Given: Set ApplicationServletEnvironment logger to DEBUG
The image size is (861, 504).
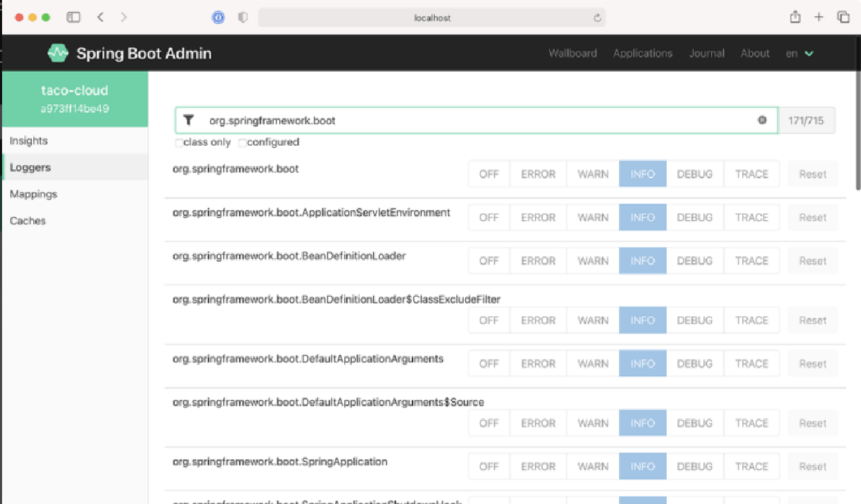Looking at the screenshot, I should click(694, 217).
